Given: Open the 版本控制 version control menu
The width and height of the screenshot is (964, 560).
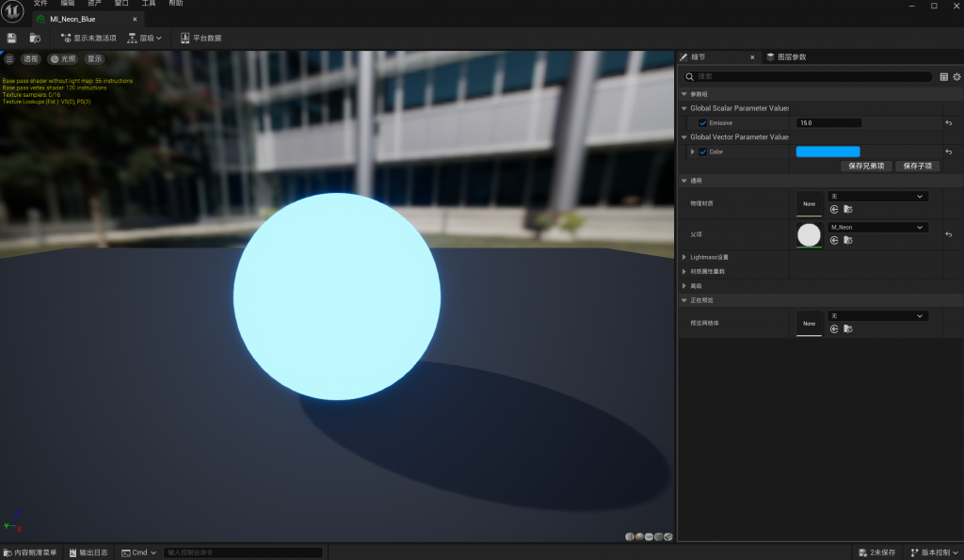Looking at the screenshot, I should coord(934,552).
